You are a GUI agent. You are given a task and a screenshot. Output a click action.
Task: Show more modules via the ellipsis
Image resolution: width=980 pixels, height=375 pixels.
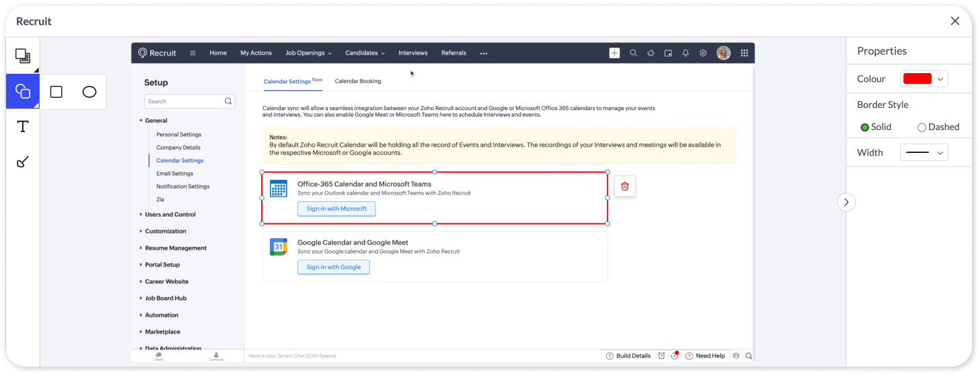coord(483,53)
